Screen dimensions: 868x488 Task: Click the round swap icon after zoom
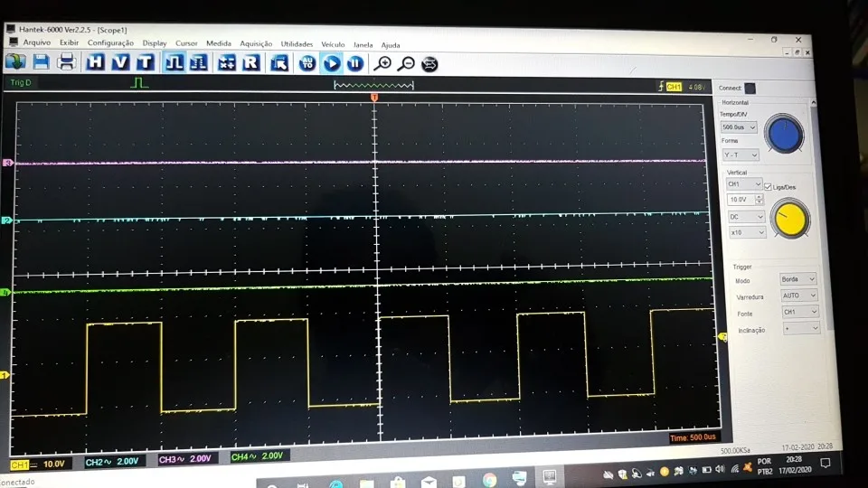[x=429, y=64]
